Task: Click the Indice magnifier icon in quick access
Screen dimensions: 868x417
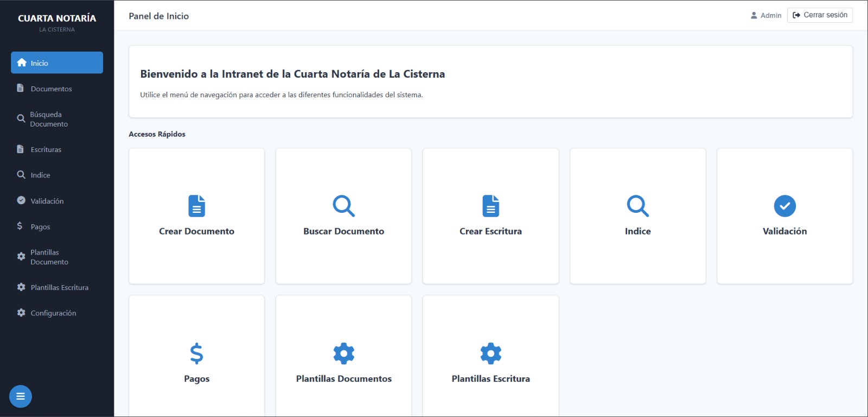Action: (637, 206)
